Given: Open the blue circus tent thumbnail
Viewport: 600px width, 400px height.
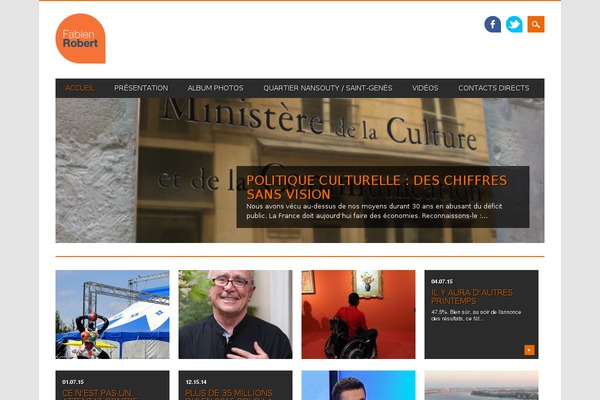Looking at the screenshot, I should click(112, 314).
